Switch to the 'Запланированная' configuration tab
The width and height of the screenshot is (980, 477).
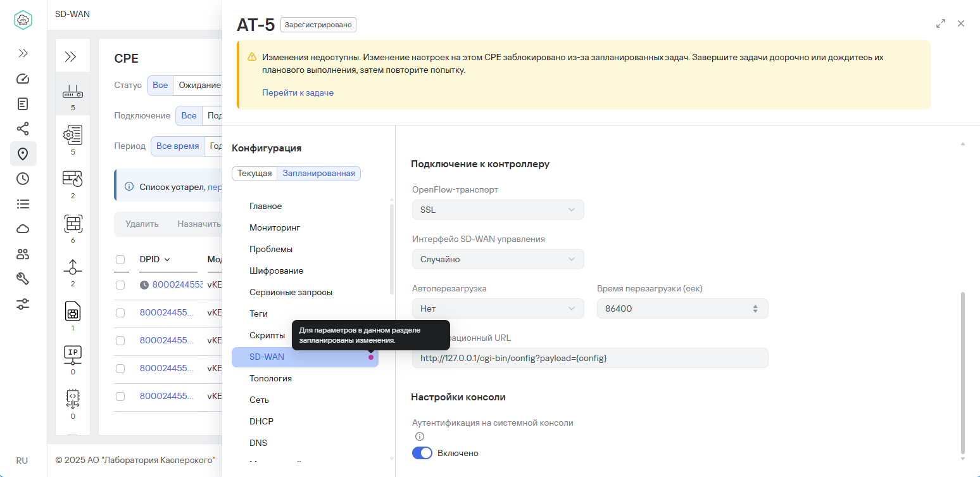[318, 174]
